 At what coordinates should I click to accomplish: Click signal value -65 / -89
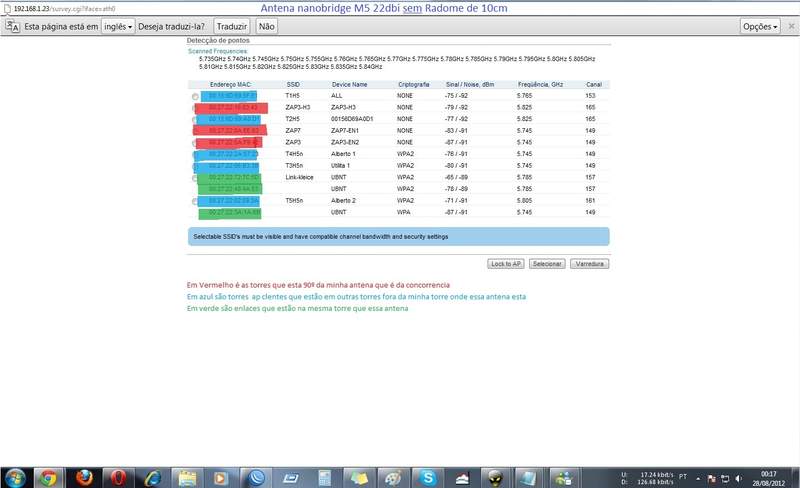pyautogui.click(x=456, y=178)
